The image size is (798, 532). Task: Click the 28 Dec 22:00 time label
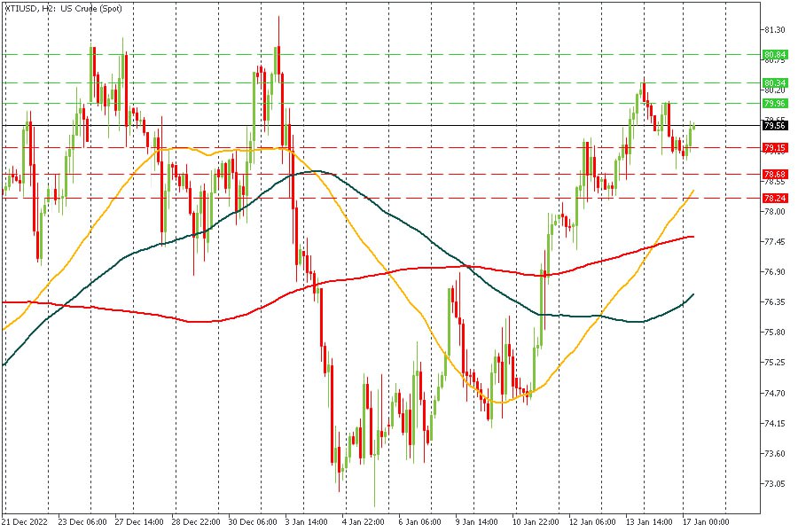click(x=196, y=522)
